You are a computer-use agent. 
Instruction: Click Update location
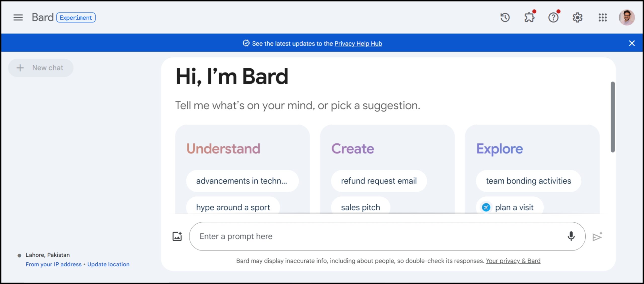click(x=108, y=264)
